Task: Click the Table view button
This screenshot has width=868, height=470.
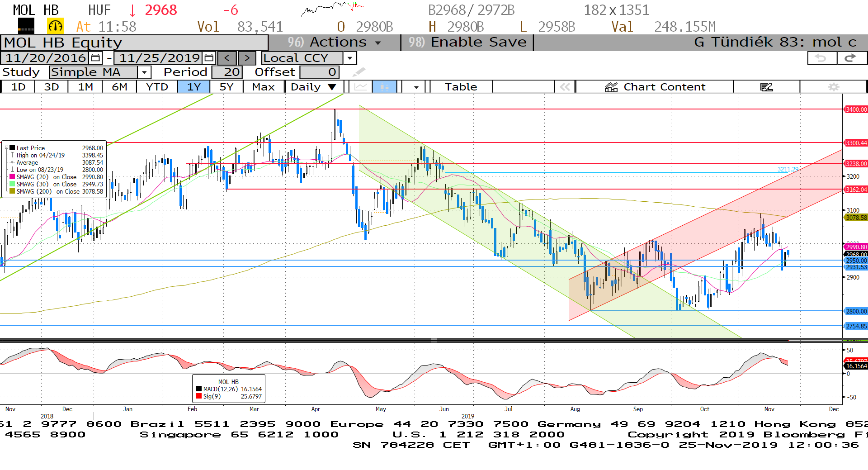Action: pyautogui.click(x=461, y=87)
